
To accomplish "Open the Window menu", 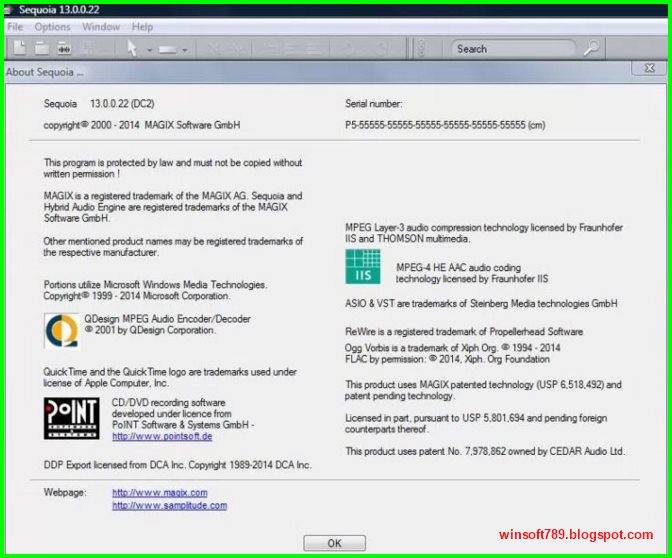I will (101, 27).
